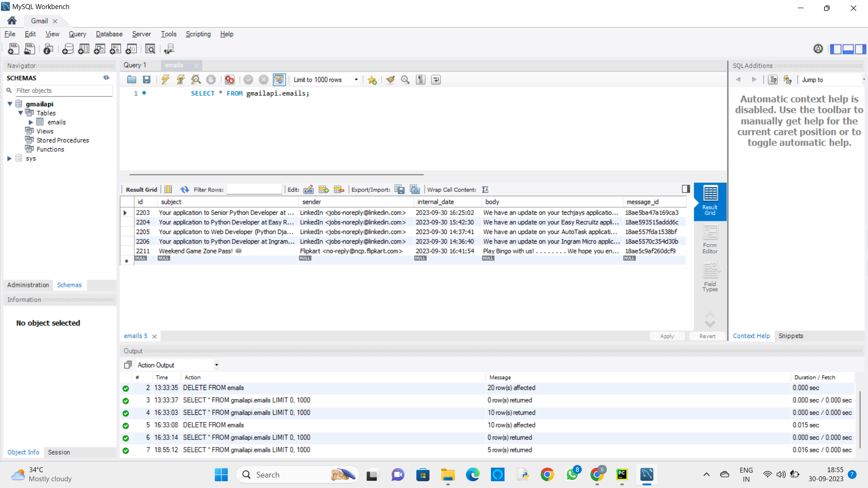Open the Query menu
Screen dimensions: 868x488
tap(77, 34)
